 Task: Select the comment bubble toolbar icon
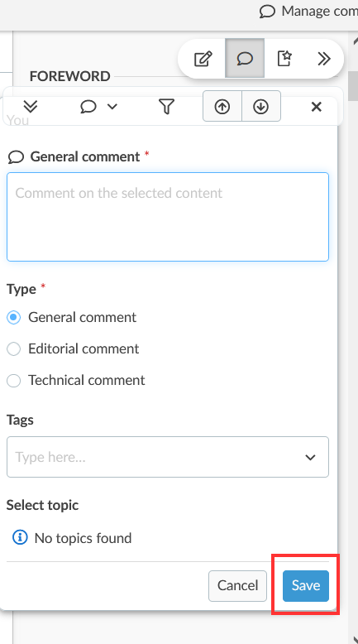tap(245, 58)
